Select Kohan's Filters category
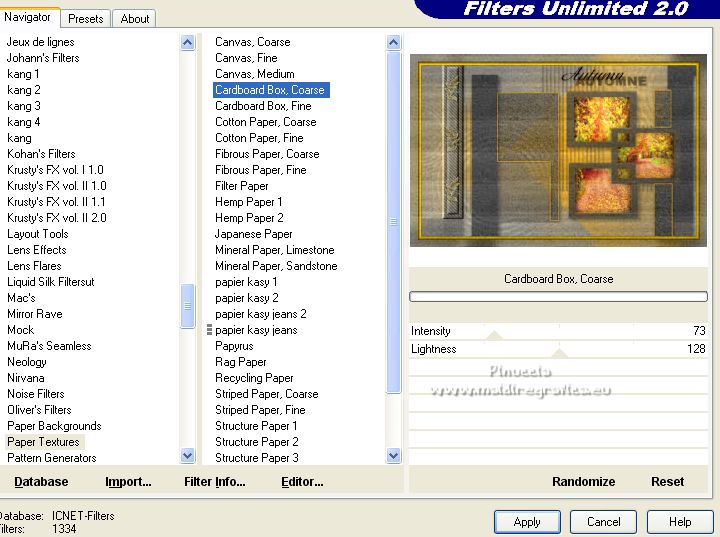 [41, 154]
